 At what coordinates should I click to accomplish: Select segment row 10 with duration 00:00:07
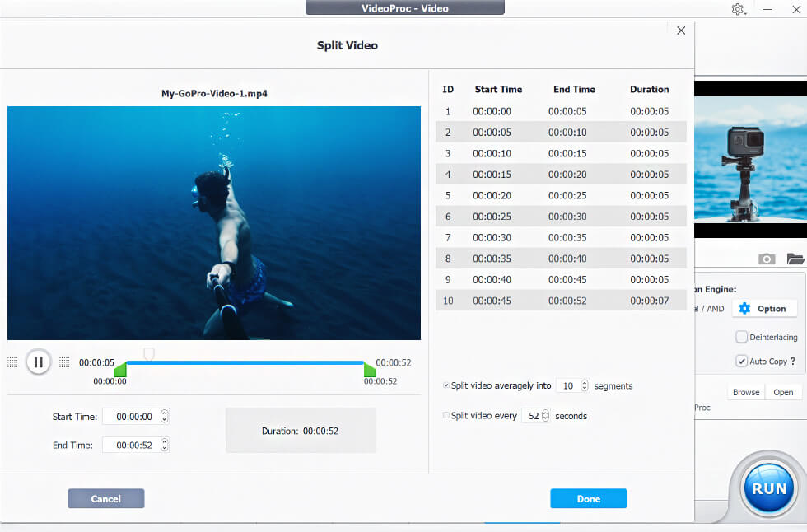click(561, 301)
